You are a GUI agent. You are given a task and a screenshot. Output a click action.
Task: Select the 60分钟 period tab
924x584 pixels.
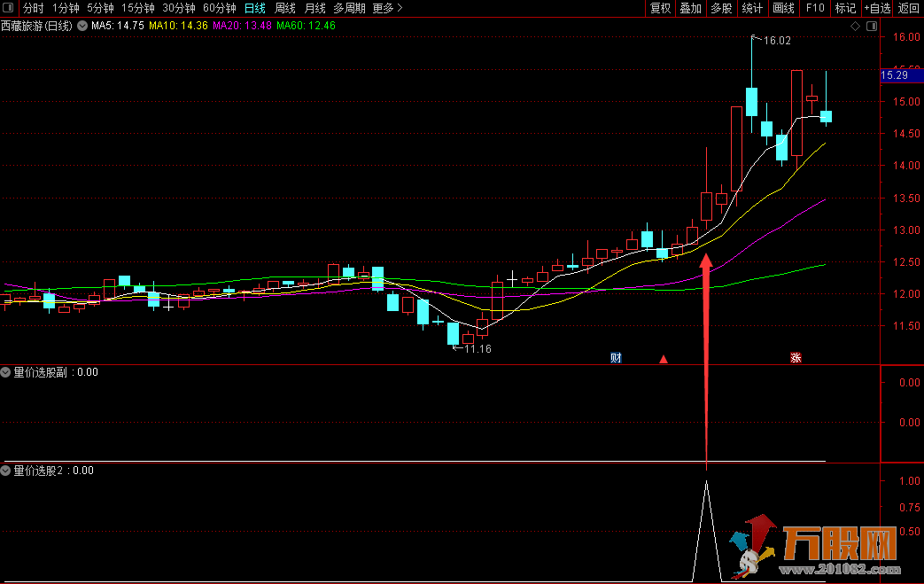pyautogui.click(x=219, y=8)
